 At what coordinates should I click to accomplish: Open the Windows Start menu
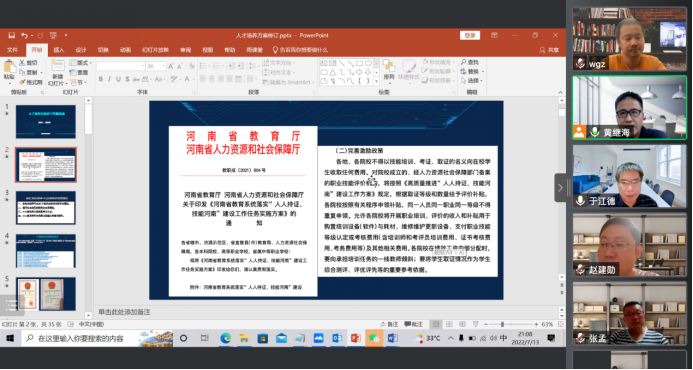[x=10, y=339]
